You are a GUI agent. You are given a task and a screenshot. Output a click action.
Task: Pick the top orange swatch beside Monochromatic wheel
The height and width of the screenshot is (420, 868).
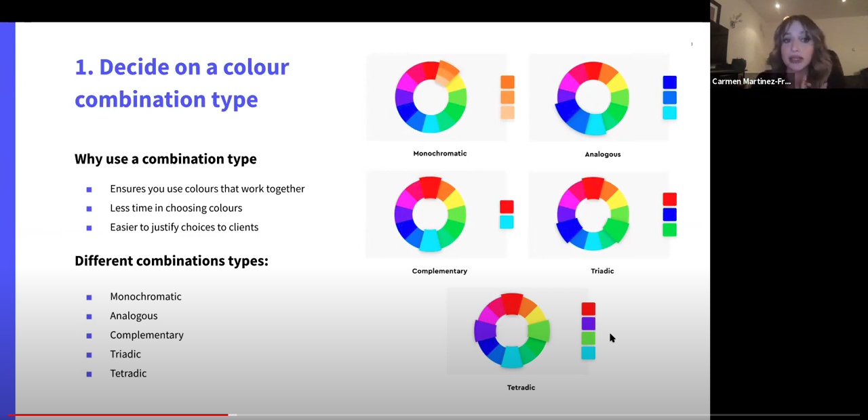point(507,82)
